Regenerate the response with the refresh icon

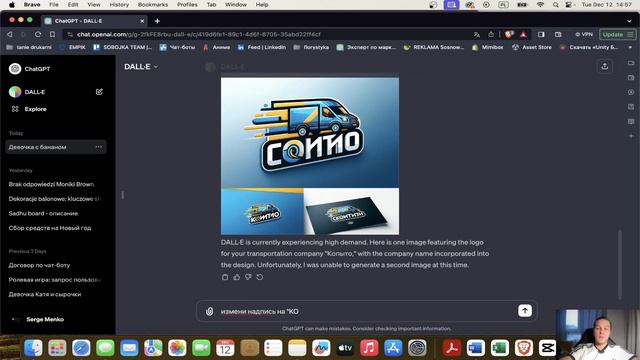260,277
